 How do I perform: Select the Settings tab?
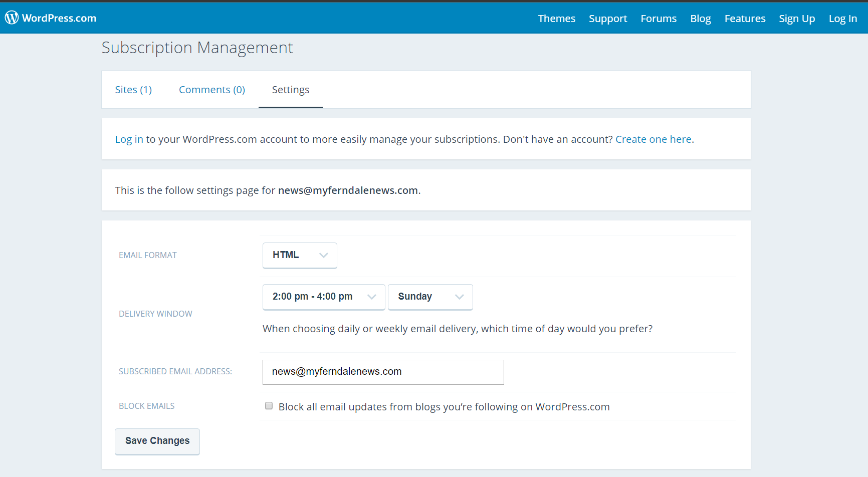pyautogui.click(x=290, y=90)
